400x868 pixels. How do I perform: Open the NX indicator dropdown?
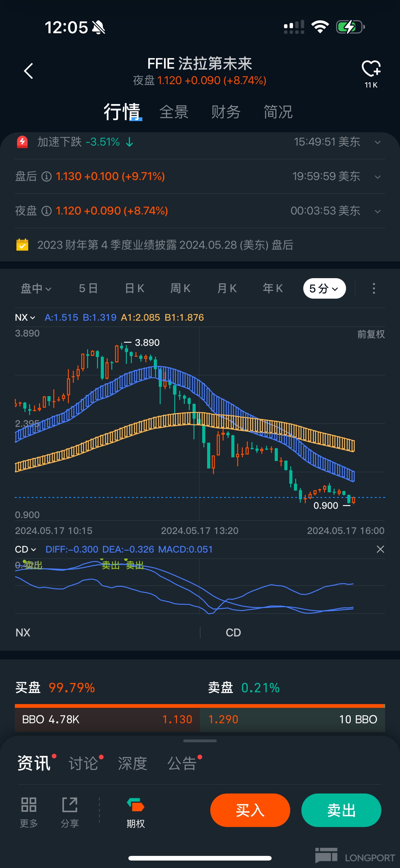click(25, 317)
